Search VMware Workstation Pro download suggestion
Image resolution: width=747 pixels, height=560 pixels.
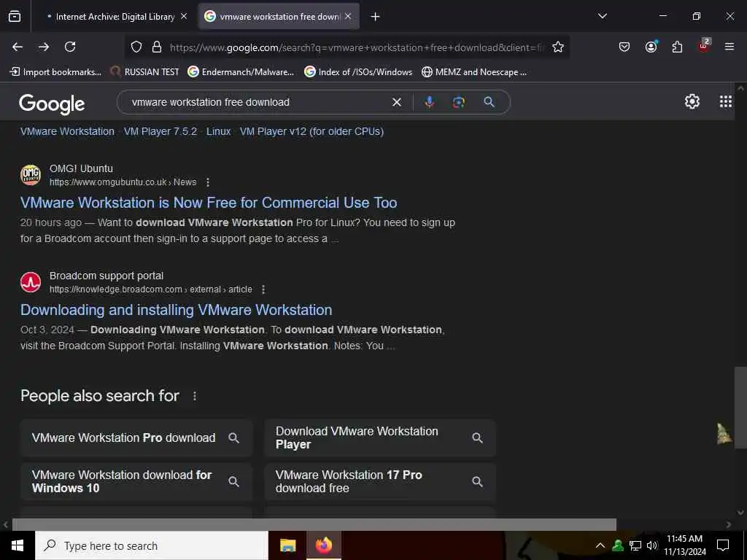coord(136,437)
